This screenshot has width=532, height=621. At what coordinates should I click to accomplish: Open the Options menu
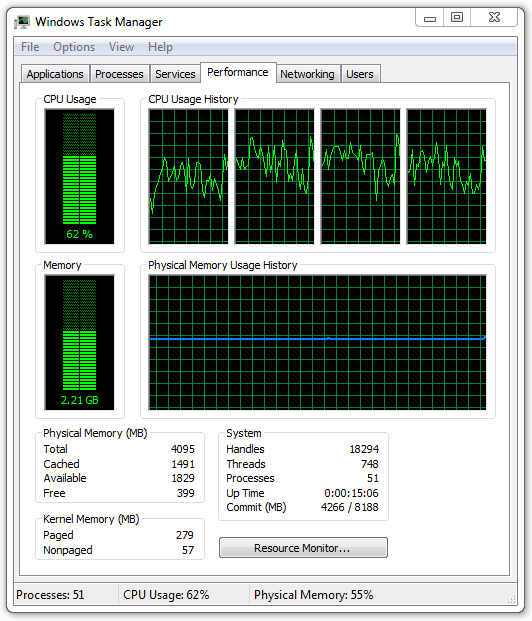coord(74,47)
